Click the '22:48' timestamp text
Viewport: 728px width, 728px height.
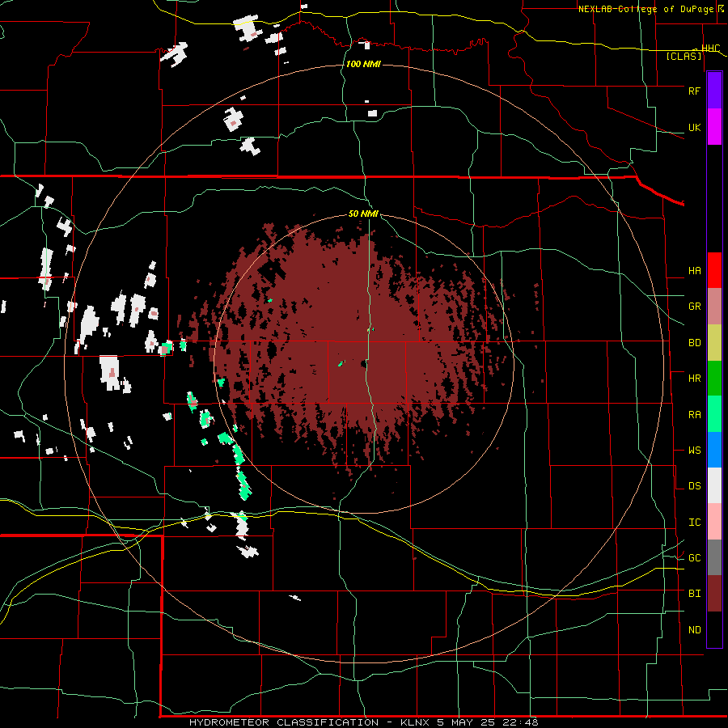point(519,722)
